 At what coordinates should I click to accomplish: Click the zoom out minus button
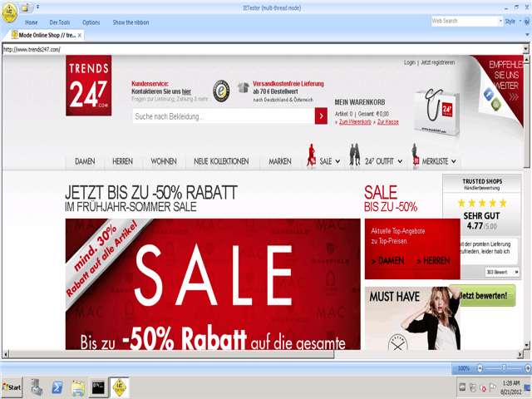[x=480, y=368]
